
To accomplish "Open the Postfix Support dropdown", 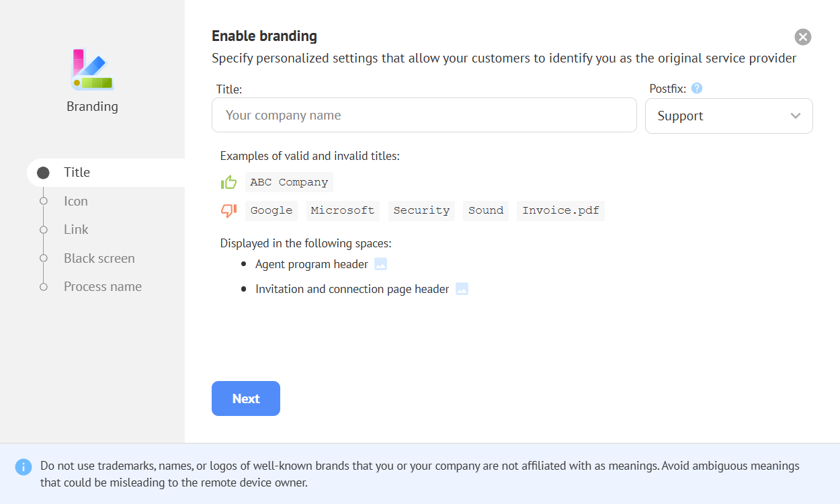I will (719, 116).
